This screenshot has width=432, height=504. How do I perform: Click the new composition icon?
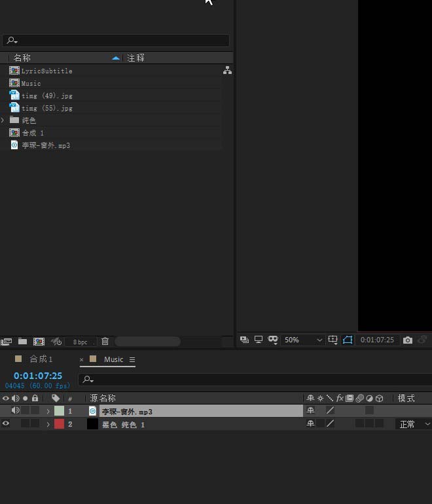(39, 341)
